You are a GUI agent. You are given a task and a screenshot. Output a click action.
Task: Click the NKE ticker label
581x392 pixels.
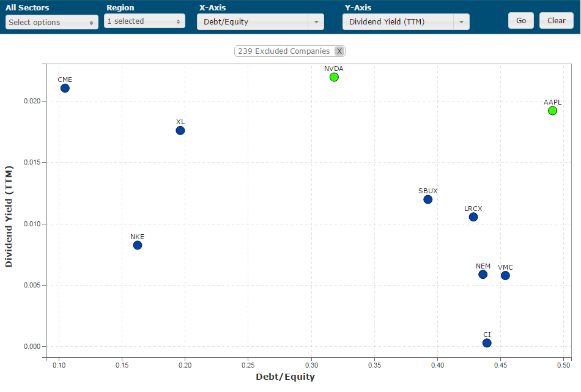pyautogui.click(x=137, y=237)
